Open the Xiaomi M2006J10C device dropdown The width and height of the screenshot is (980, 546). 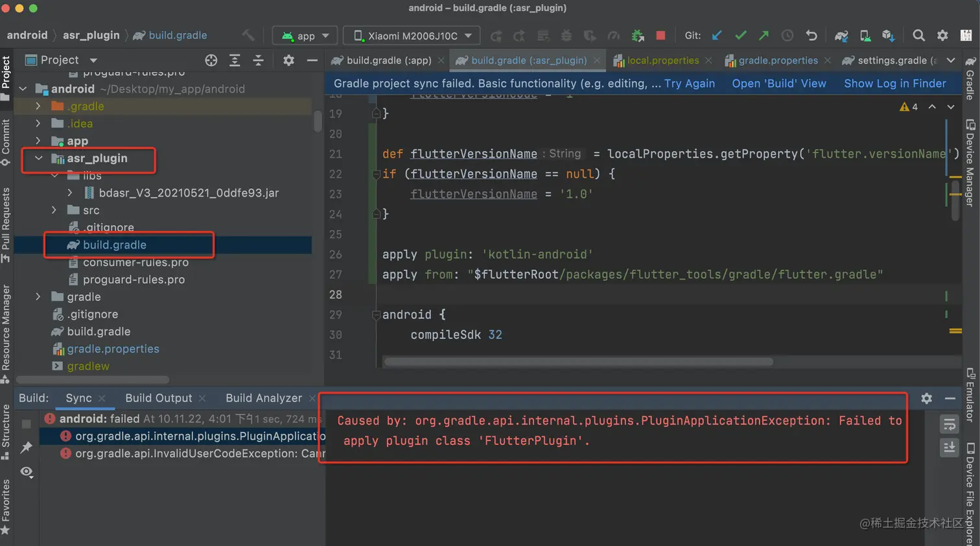click(x=412, y=36)
